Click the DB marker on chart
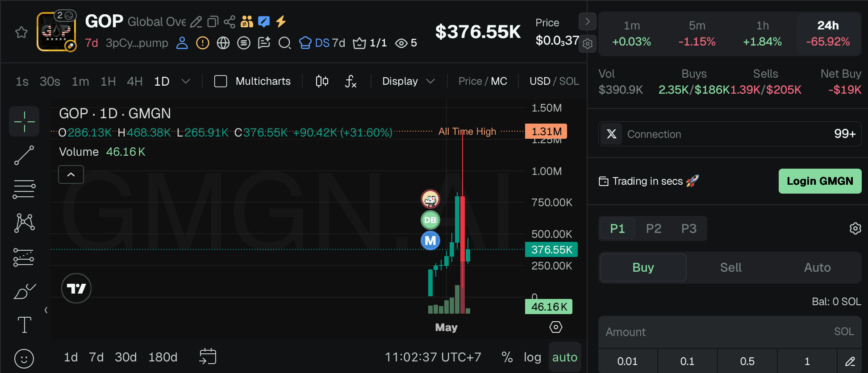Screen dimensions: 868x373 pos(430,220)
